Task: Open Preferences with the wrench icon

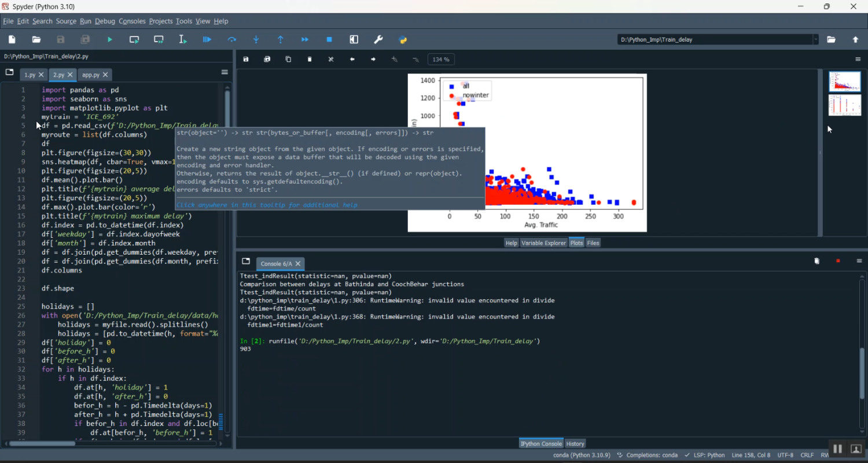Action: tap(378, 40)
